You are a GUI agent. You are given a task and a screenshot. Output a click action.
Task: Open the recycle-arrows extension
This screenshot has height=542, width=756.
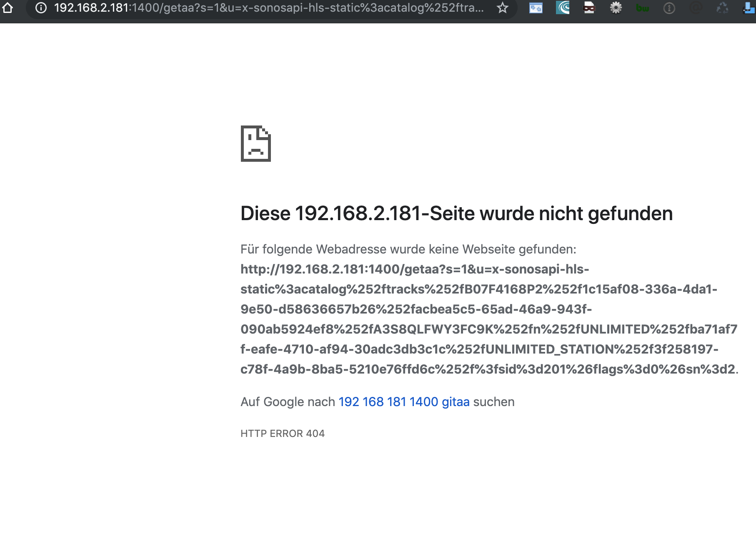[x=722, y=7]
